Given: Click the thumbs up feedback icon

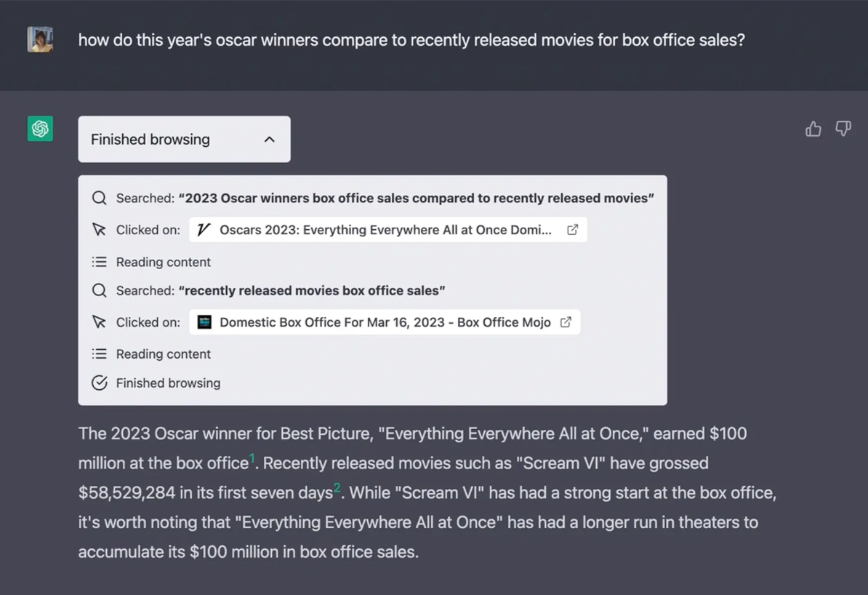Looking at the screenshot, I should pos(813,129).
